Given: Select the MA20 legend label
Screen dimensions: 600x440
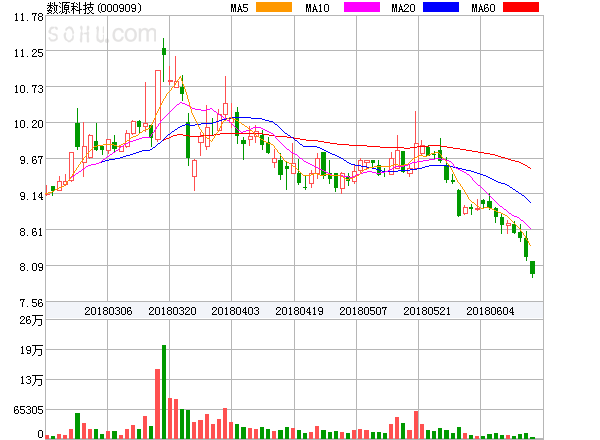Looking at the screenshot, I should click(x=403, y=8).
